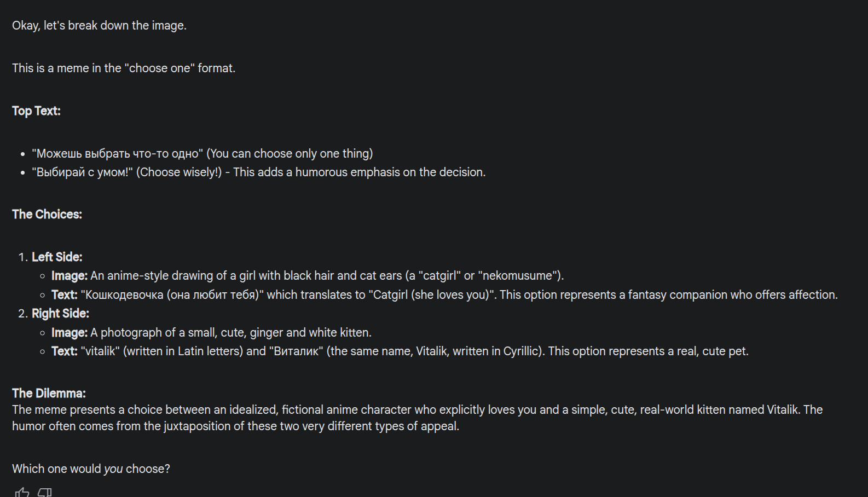Click the word "nekomusume" in the text

[517, 276]
